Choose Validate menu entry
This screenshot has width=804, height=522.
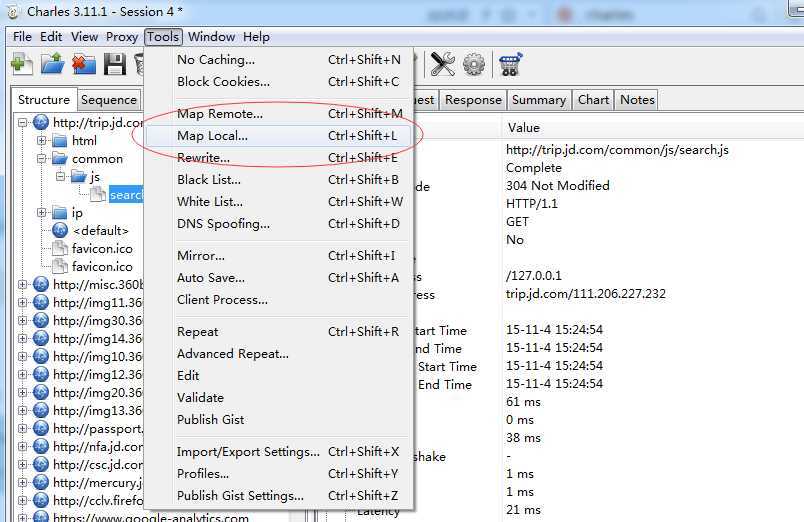[279, 398]
